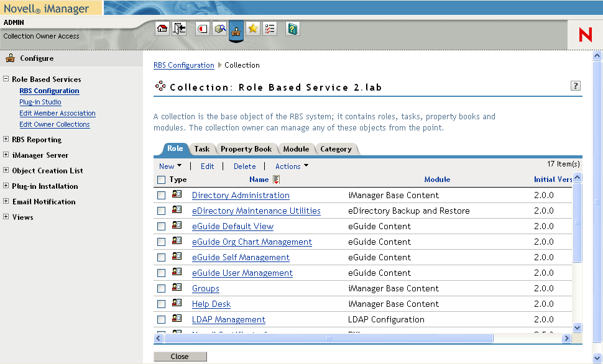Open the View Objects magnifier icon

219,29
